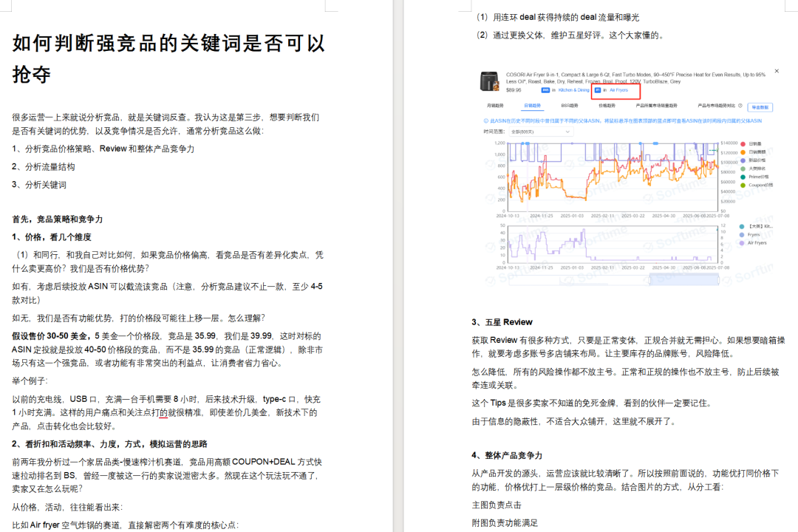Image resolution: width=798 pixels, height=532 pixels.
Task: Click the #1 rank badge before Air Fryers
Action: (598, 90)
